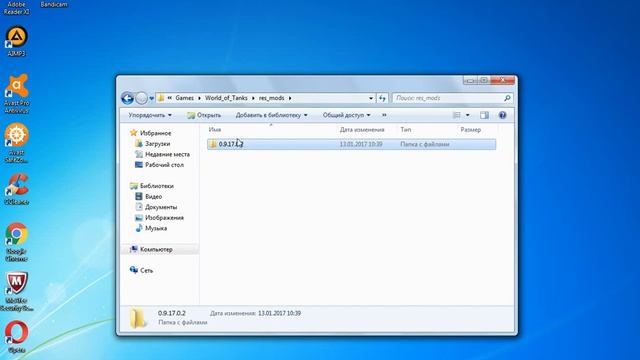This screenshot has height=360, width=640.
Task: Select World_of_Tanks in the address path
Action: pyautogui.click(x=226, y=98)
